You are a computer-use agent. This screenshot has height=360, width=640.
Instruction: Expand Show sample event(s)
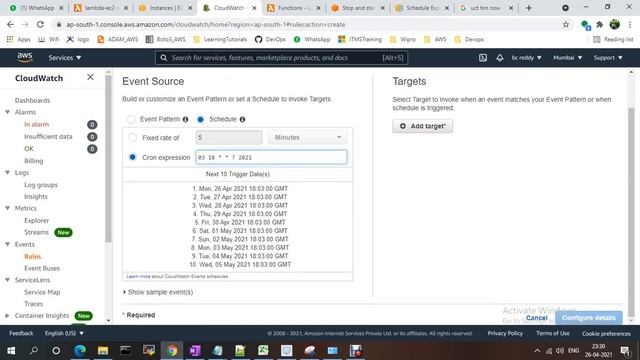[158, 292]
